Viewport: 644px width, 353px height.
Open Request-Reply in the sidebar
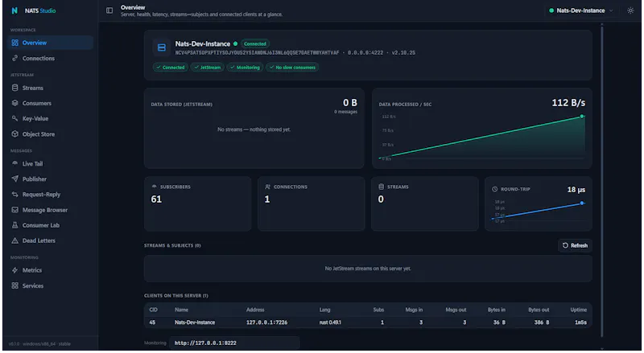[x=50, y=195]
